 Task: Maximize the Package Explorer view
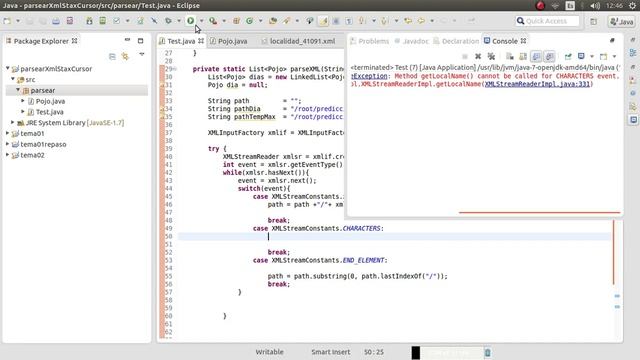[140, 40]
